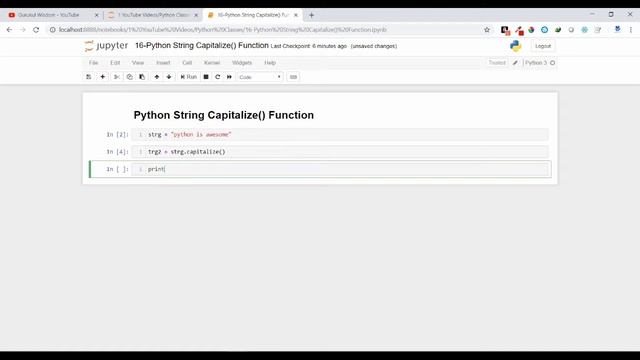Reload the current page
The image size is (640, 360).
36,30
